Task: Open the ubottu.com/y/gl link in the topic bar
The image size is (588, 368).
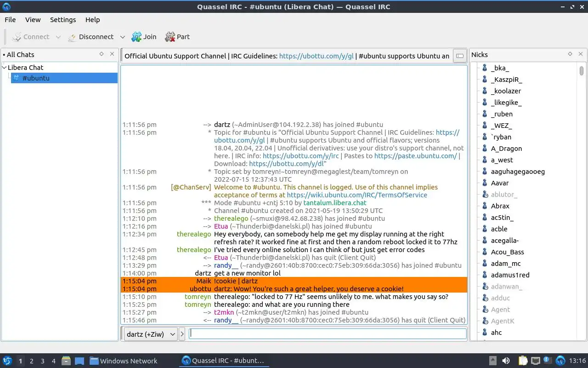Action: pyautogui.click(x=317, y=56)
